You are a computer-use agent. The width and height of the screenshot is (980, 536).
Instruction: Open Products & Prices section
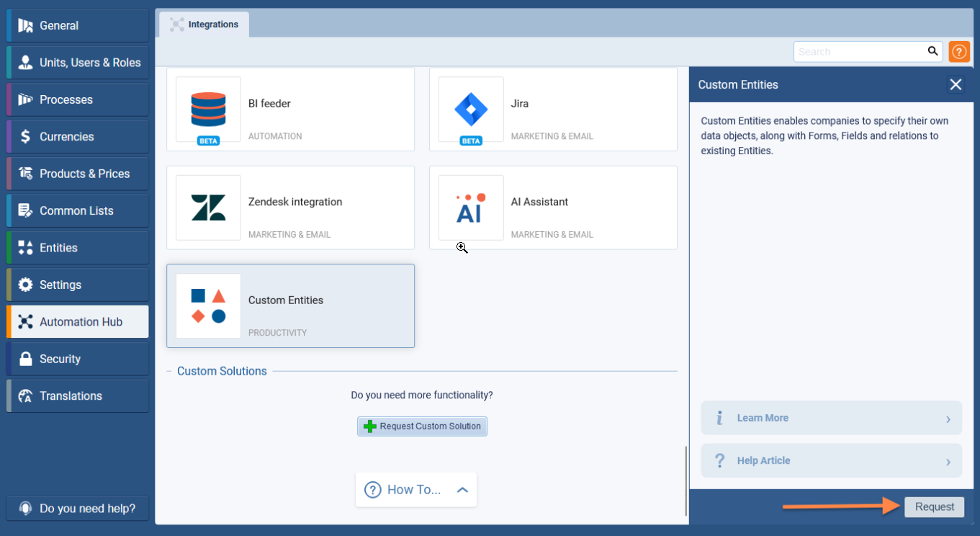click(x=78, y=174)
